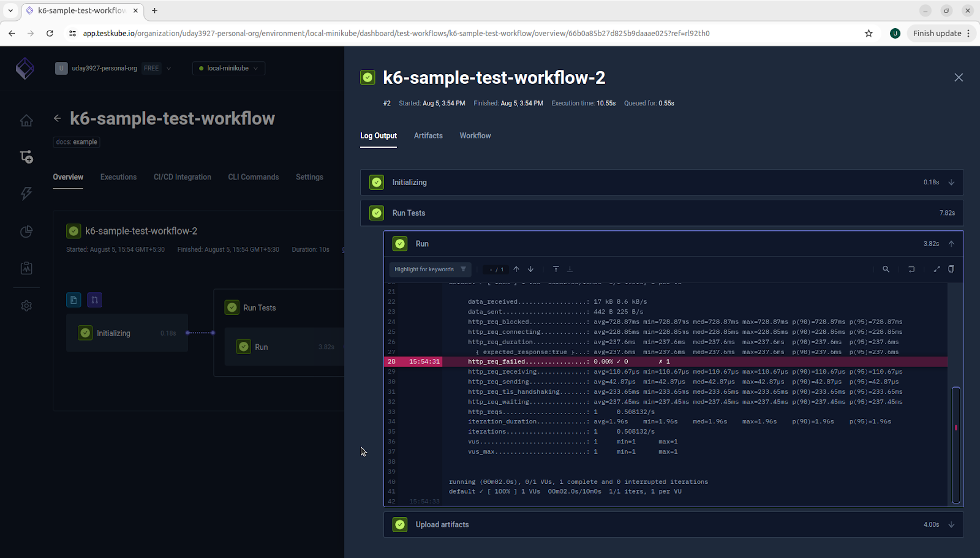Image resolution: width=980 pixels, height=558 pixels.
Task: Select the CI/CD Integration tab
Action: pos(183,177)
